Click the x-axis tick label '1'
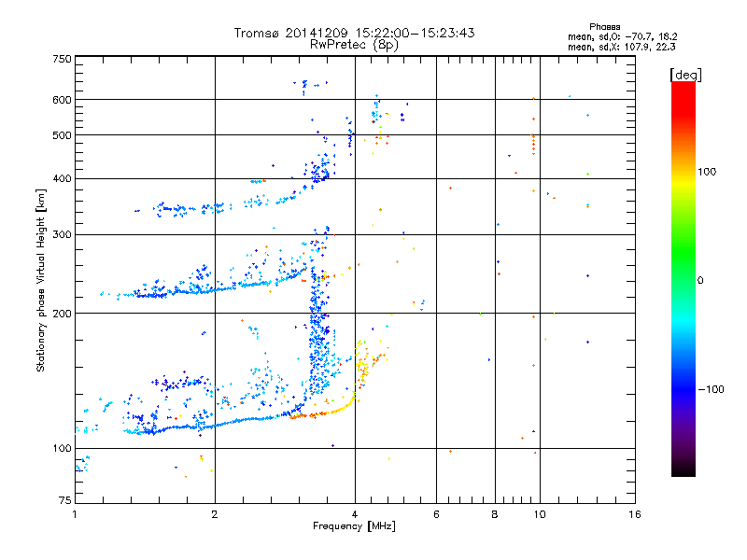This screenshot has width=747, height=560. [75, 514]
